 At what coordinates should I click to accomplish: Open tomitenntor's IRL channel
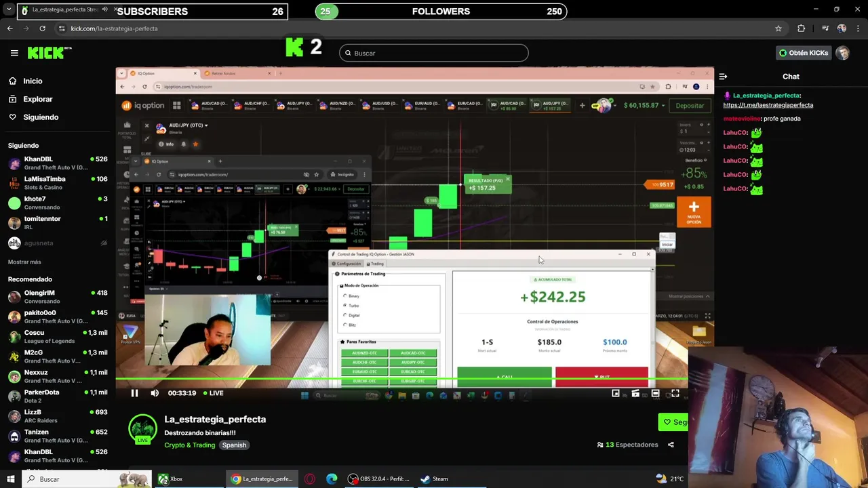tap(57, 222)
